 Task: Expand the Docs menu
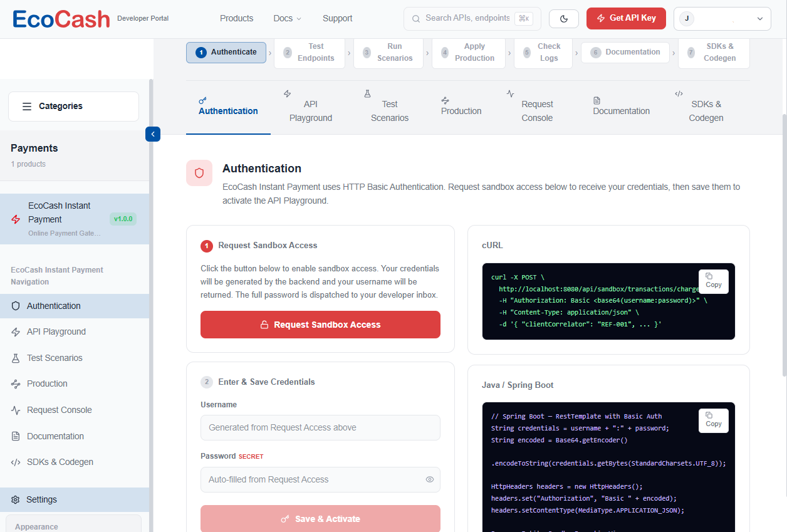point(288,18)
